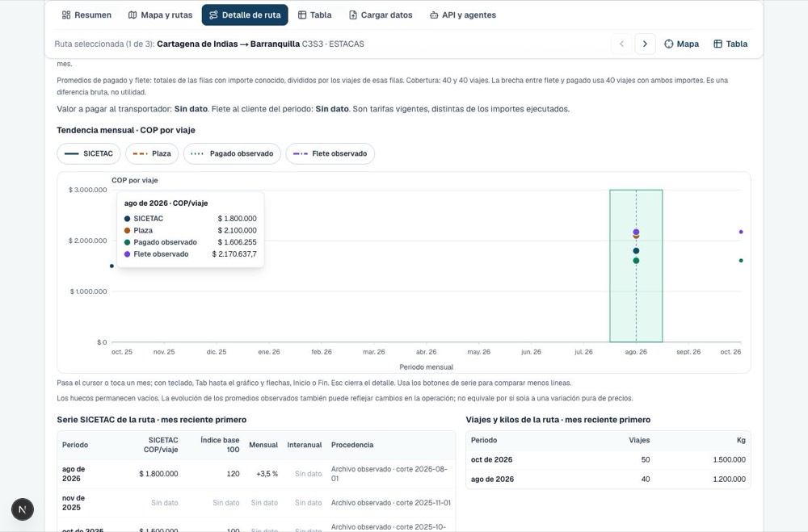This screenshot has height=532, width=808.
Task: Click the tooltip Plaza value '$ 2.100.000'
Action: (237, 230)
